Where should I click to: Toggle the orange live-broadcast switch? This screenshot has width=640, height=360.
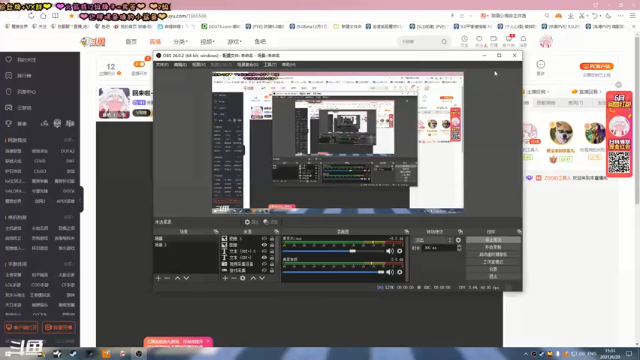click(139, 64)
